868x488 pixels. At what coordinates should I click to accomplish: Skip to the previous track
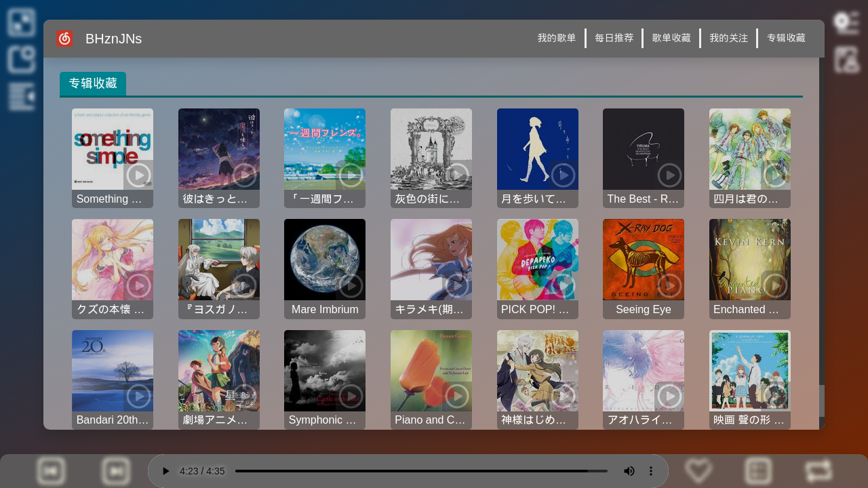pyautogui.click(x=50, y=471)
